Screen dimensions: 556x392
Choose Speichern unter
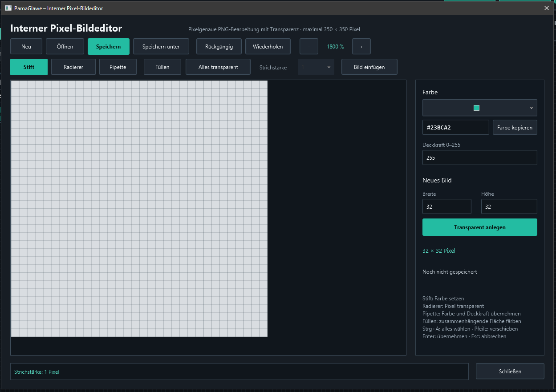point(161,46)
